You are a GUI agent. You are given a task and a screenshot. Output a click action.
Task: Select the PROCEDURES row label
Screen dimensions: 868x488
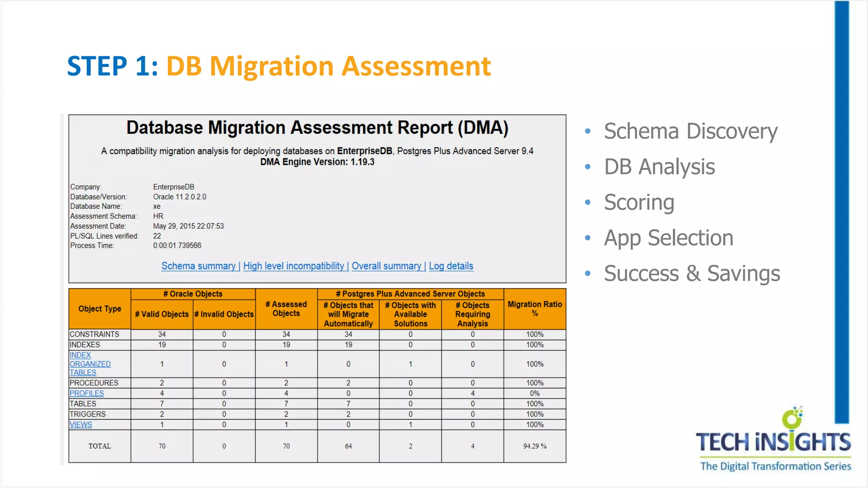coord(94,383)
